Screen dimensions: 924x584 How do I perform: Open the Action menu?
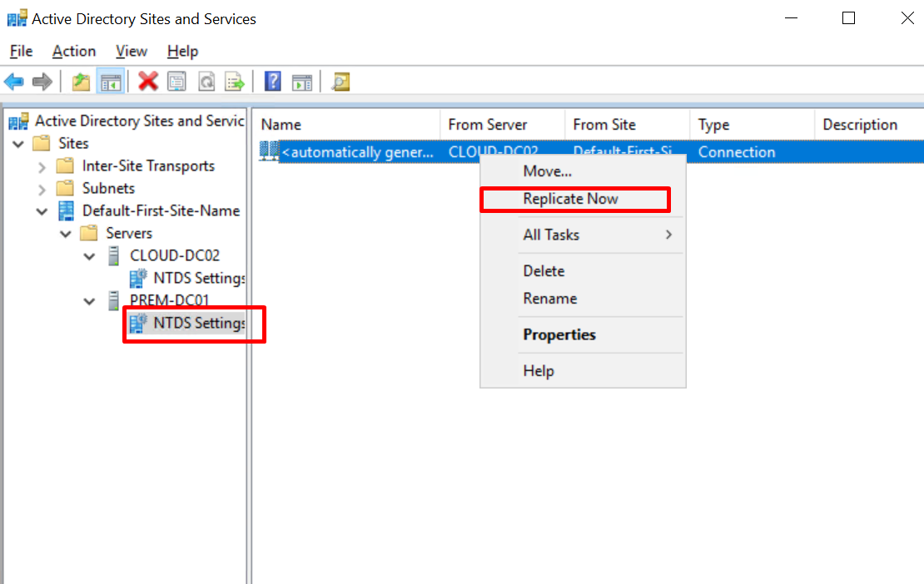(73, 52)
